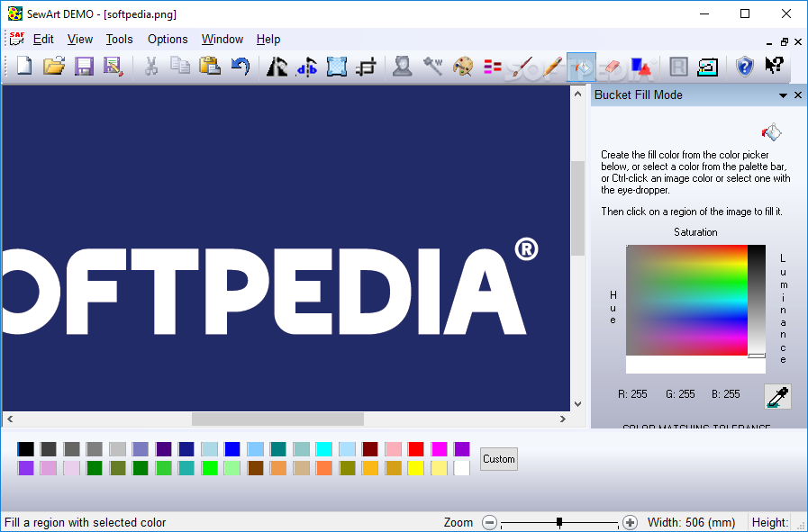Activate the What's This help pointer
Image resolution: width=808 pixels, height=532 pixels.
pos(774,66)
